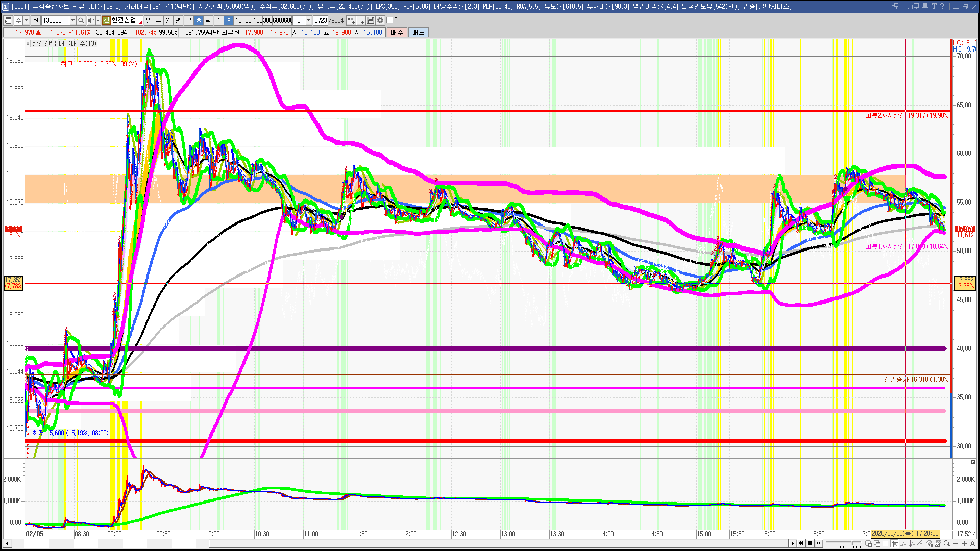Select the 일 (daily) chart period tab

pyautogui.click(x=149, y=20)
